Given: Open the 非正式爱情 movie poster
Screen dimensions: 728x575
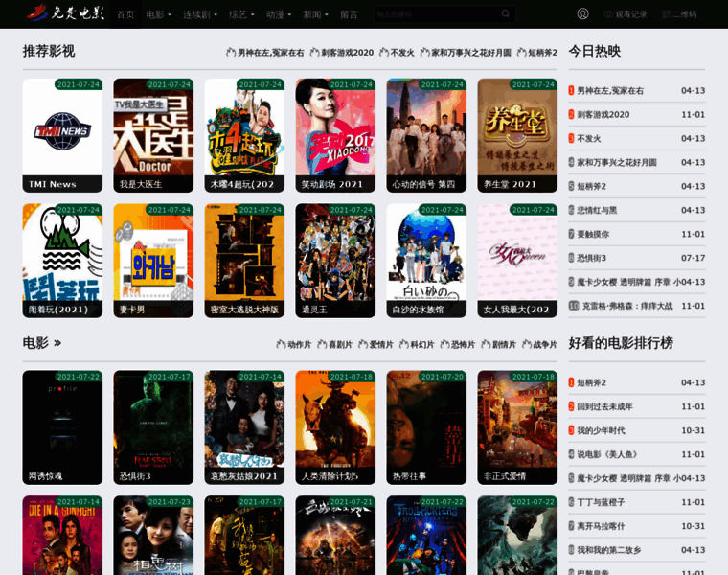Looking at the screenshot, I should click(517, 427).
